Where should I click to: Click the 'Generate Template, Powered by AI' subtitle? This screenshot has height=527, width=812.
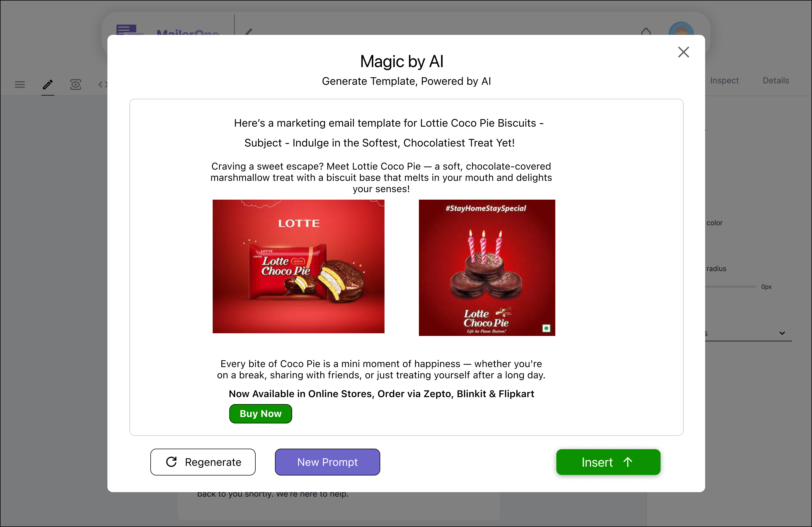406,81
